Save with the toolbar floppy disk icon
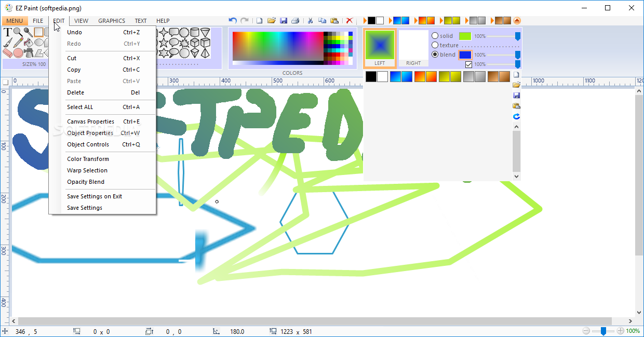The width and height of the screenshot is (644, 337). coord(284,21)
